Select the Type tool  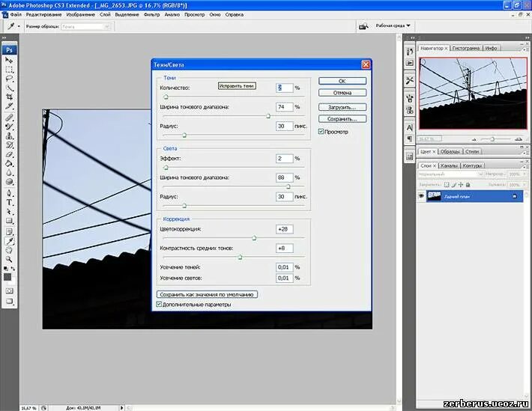click(x=9, y=202)
